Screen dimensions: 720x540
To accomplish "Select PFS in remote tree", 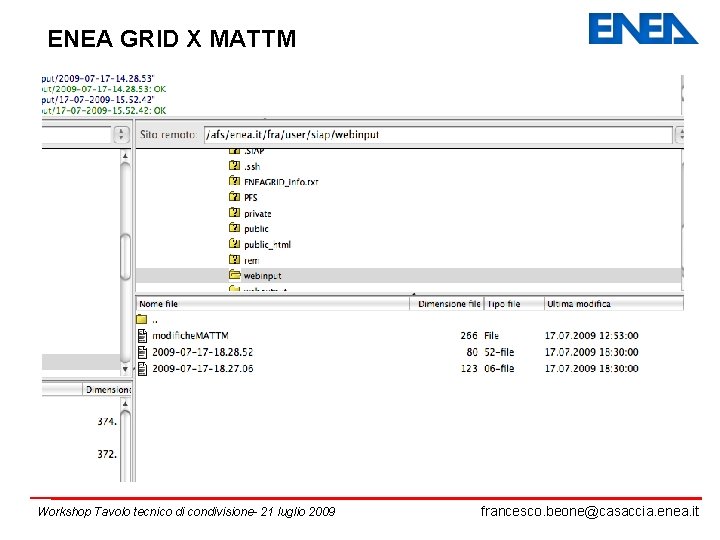I will point(251,197).
